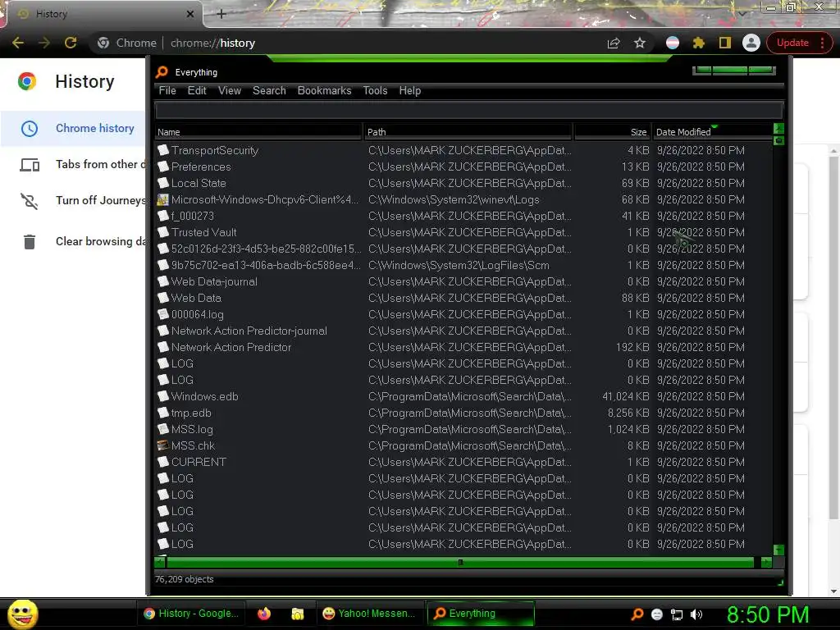Open the Chrome side panel icon
This screenshot has width=840, height=630.
pyautogui.click(x=725, y=43)
